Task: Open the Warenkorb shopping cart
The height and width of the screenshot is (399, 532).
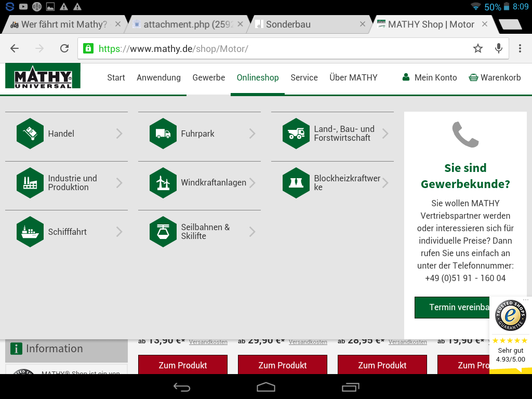Action: 495,77
